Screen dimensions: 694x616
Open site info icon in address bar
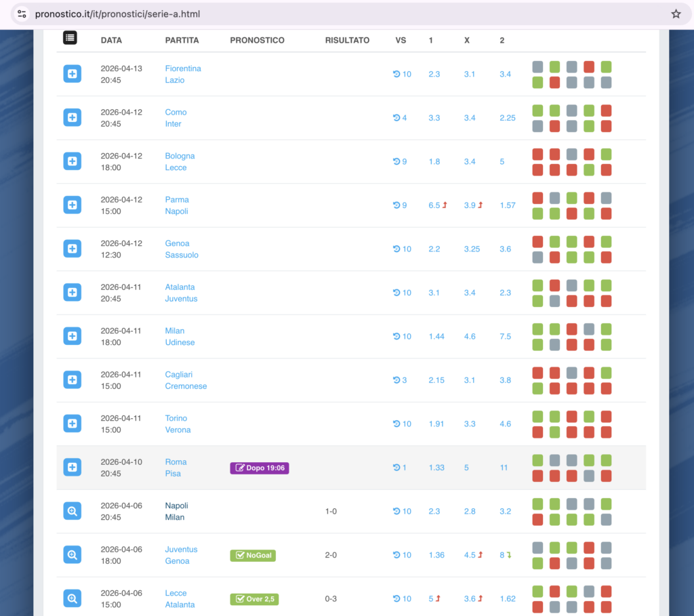[21, 14]
